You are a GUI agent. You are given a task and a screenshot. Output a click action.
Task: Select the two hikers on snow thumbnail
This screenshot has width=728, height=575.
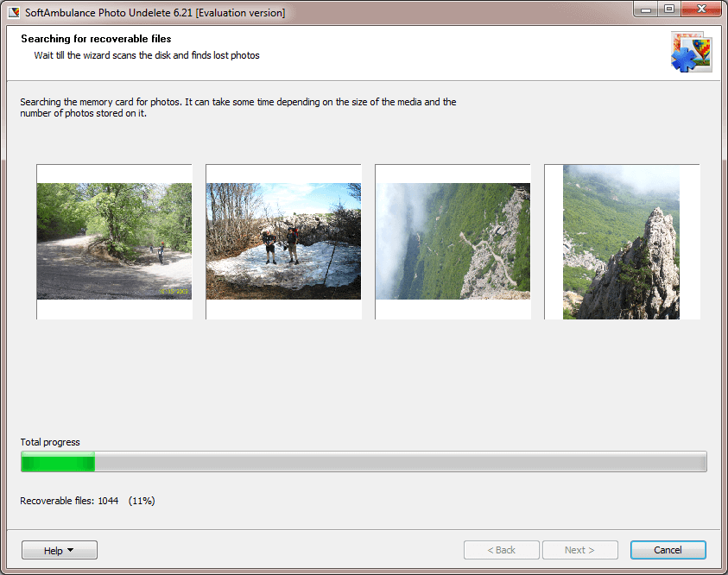tap(283, 242)
